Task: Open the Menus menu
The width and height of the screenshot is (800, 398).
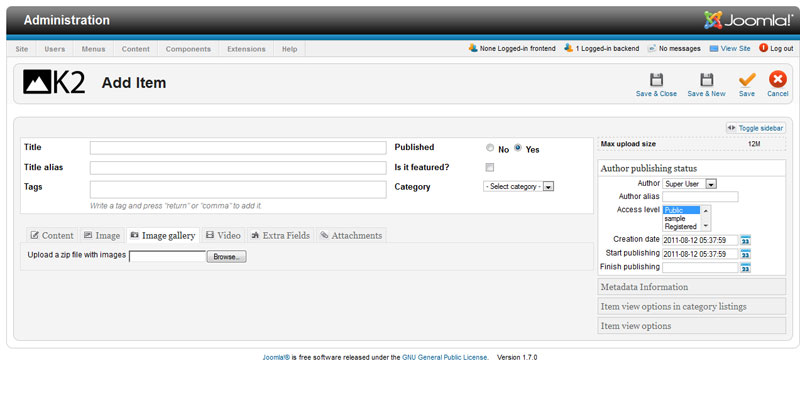Action: [93, 49]
